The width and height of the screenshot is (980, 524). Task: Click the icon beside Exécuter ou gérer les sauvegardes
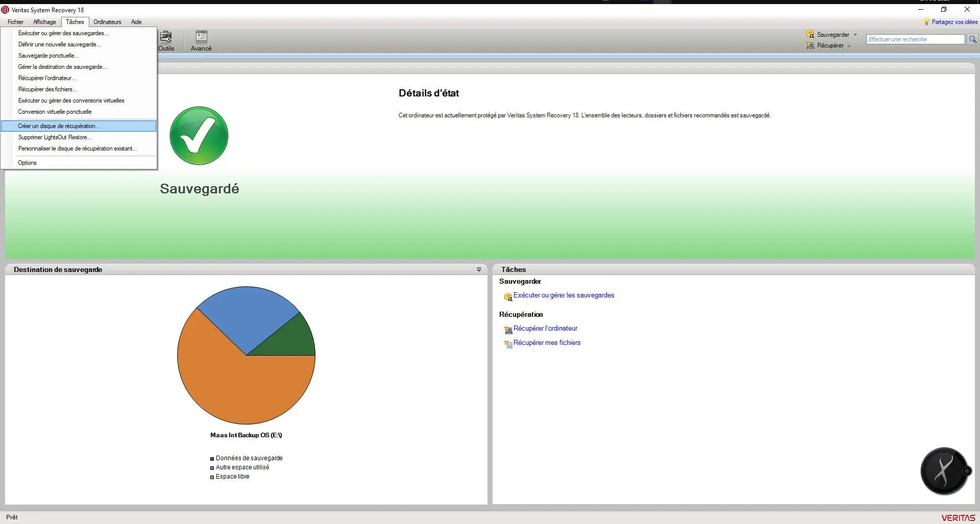508,297
